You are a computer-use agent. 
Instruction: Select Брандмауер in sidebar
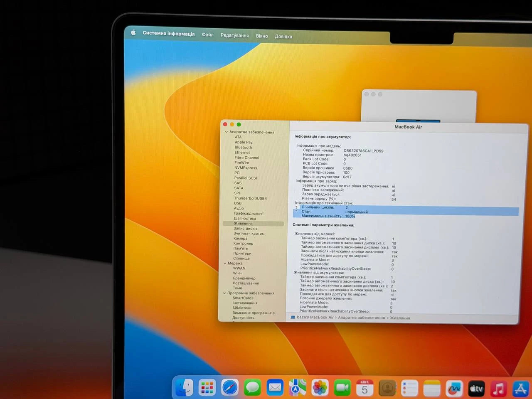point(244,278)
